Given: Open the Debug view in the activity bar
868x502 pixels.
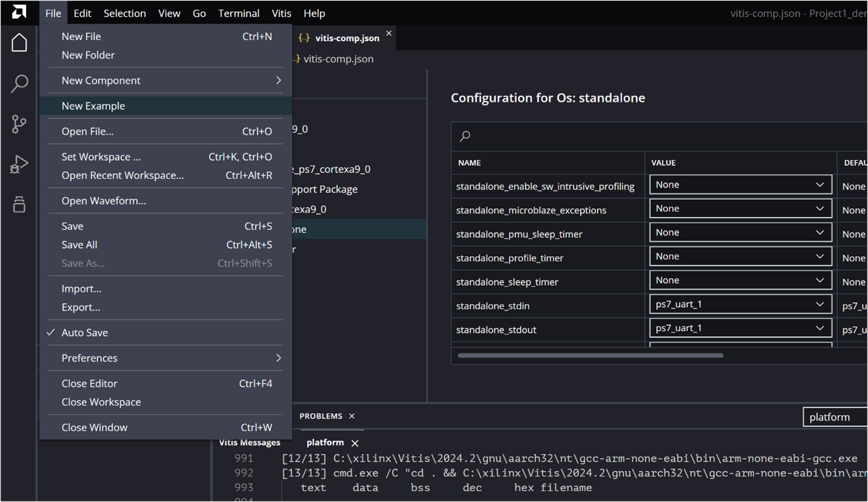Looking at the screenshot, I should (x=19, y=163).
